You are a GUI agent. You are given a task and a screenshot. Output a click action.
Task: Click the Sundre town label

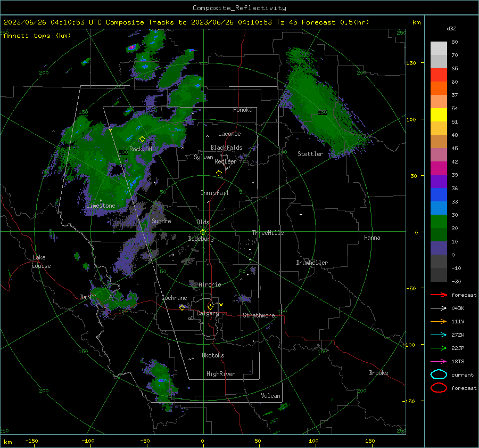click(x=161, y=221)
